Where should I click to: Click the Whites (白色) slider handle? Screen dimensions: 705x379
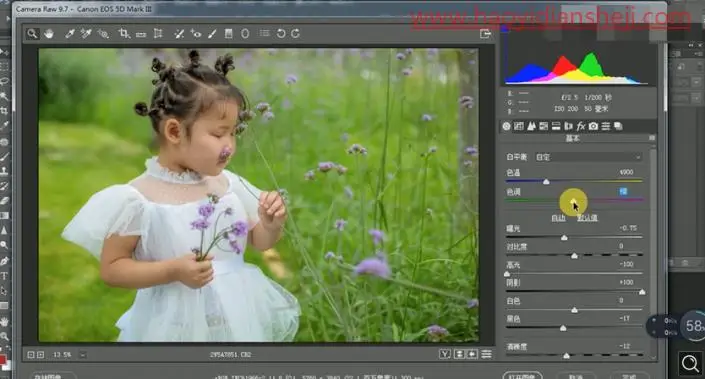click(574, 310)
